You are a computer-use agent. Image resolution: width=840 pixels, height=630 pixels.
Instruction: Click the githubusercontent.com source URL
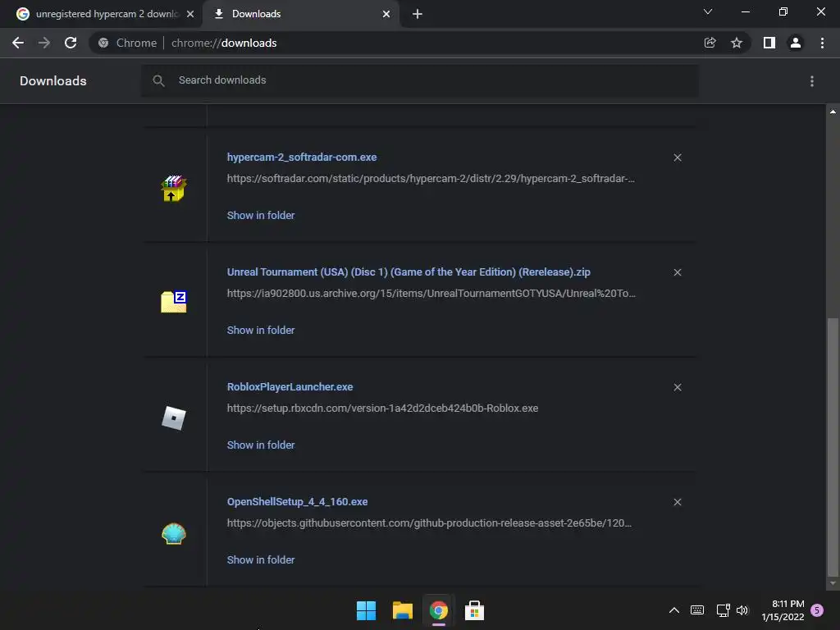click(429, 523)
